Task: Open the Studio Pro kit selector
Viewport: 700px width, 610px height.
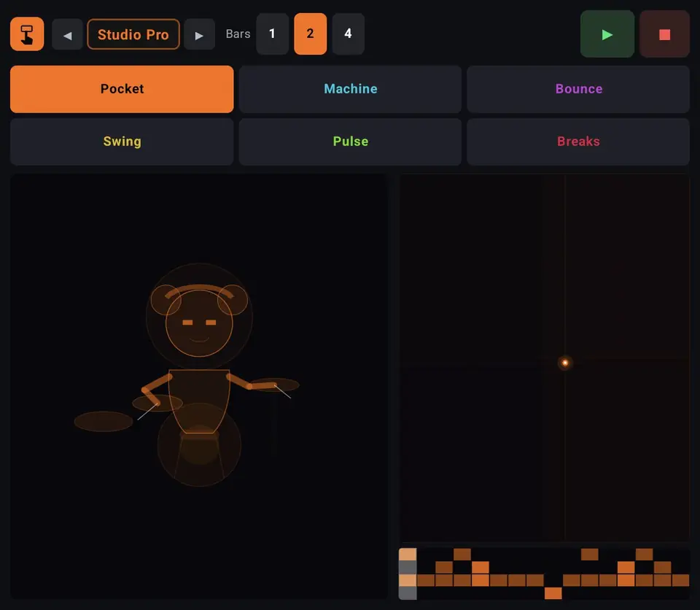Action: 133,34
